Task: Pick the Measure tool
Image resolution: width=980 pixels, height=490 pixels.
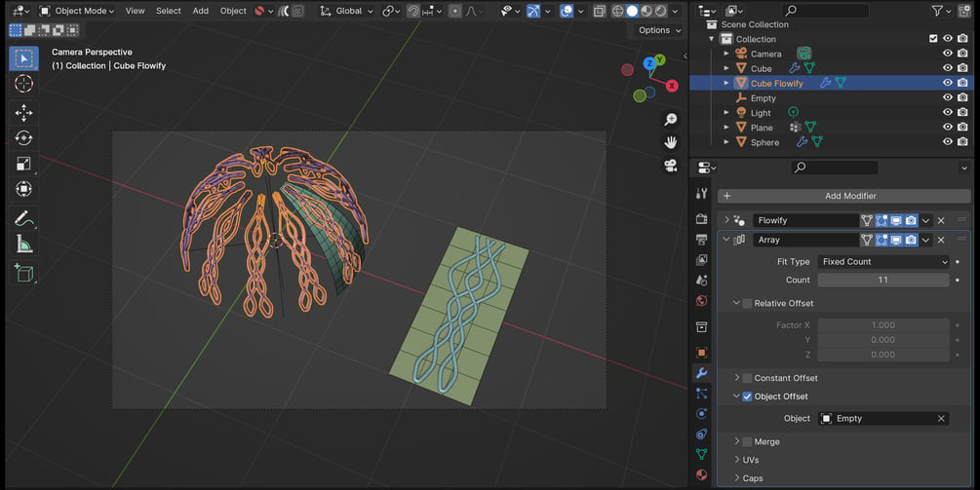Action: [23, 245]
